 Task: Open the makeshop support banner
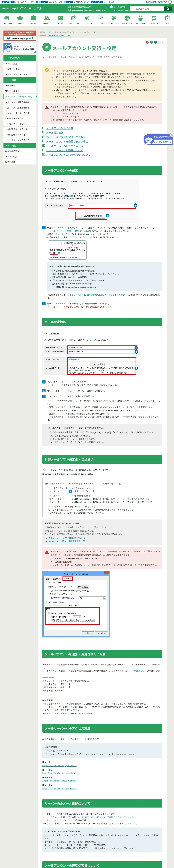point(20,36)
